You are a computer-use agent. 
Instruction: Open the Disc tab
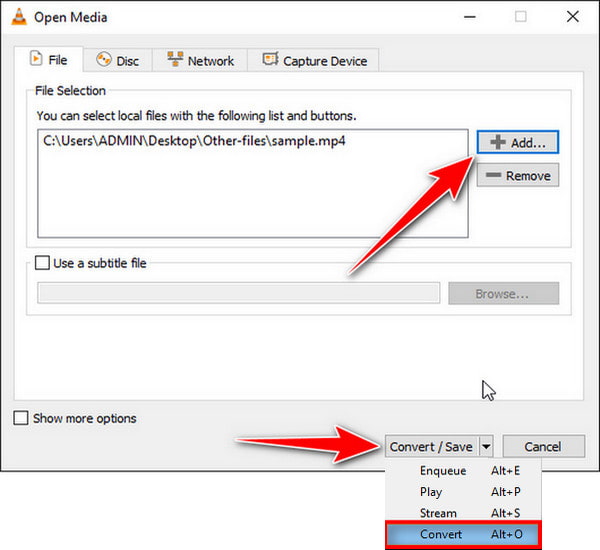pyautogui.click(x=117, y=60)
